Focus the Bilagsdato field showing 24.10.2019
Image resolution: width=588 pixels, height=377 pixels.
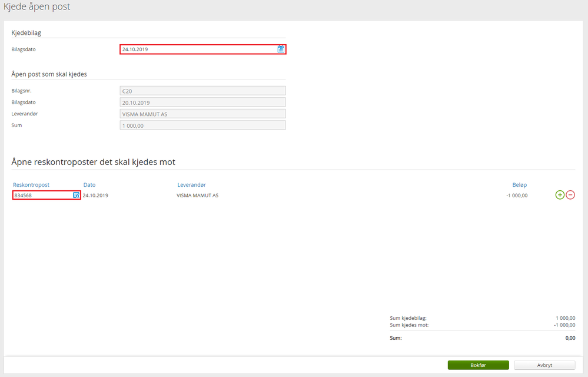click(203, 49)
